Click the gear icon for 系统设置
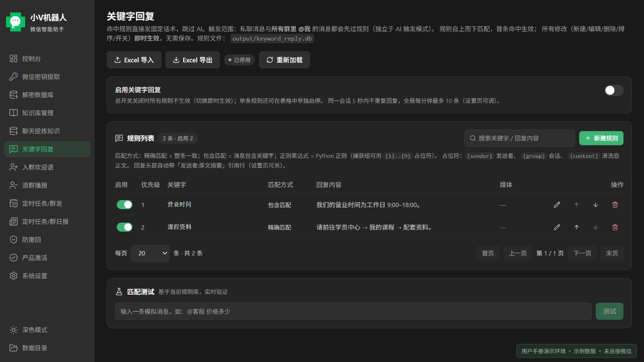The height and width of the screenshot is (362, 644). (14, 276)
